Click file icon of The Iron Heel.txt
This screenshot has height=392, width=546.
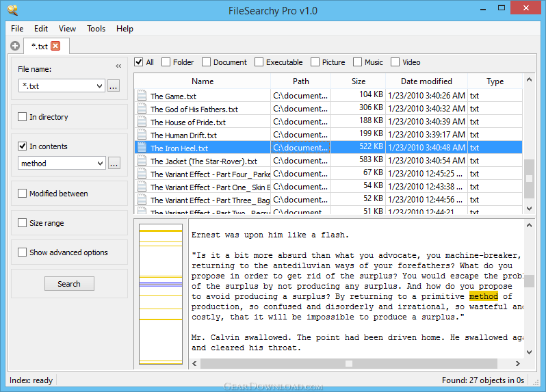click(142, 147)
